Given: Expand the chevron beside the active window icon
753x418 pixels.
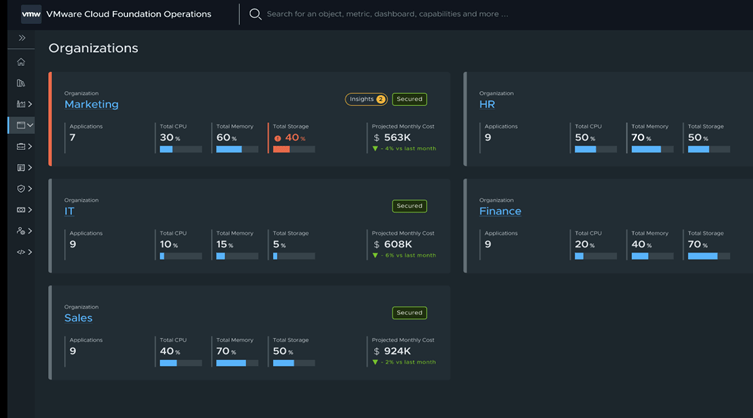Looking at the screenshot, I should coord(31,126).
